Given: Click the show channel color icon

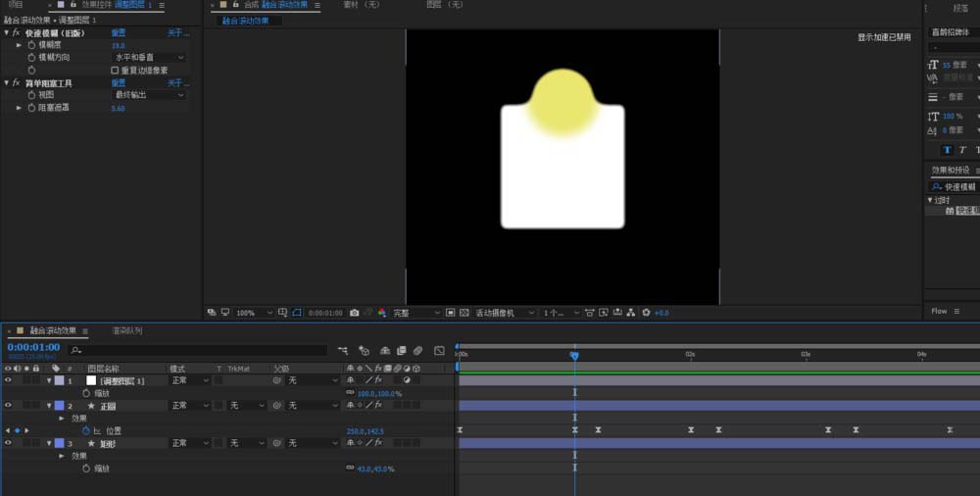Looking at the screenshot, I should pyautogui.click(x=380, y=313).
